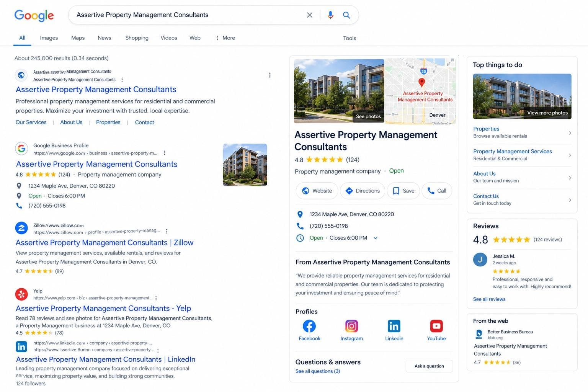Viewport: 588px width, 392px height.
Task: Switch to the Images tab
Action: pos(49,38)
